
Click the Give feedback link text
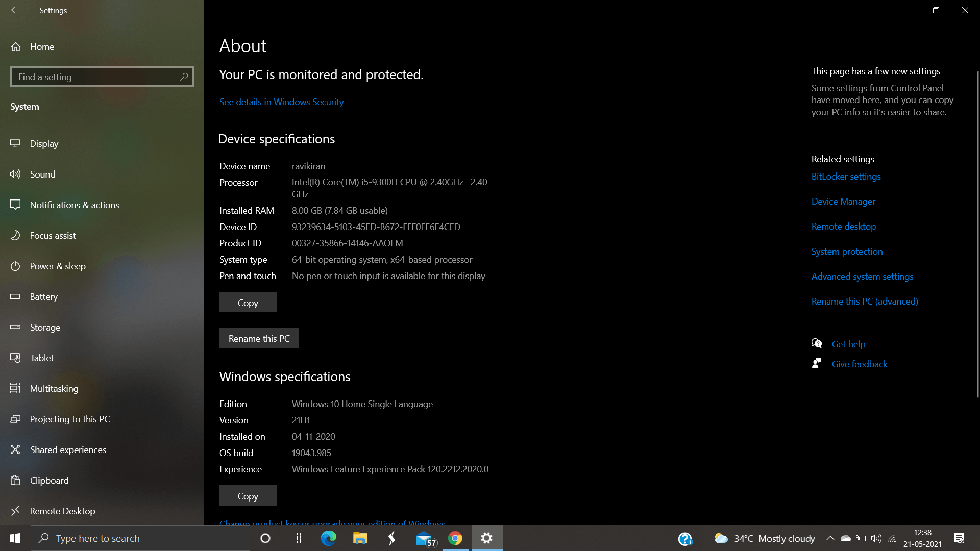pos(860,364)
